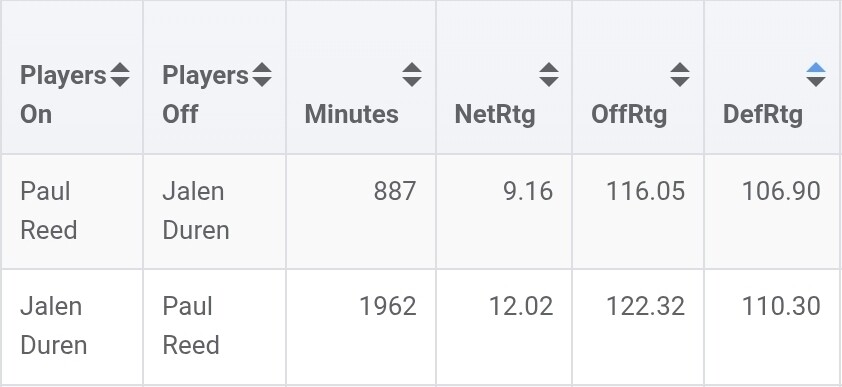Select the OffRtg header text
This screenshot has width=842, height=387.
(x=629, y=115)
